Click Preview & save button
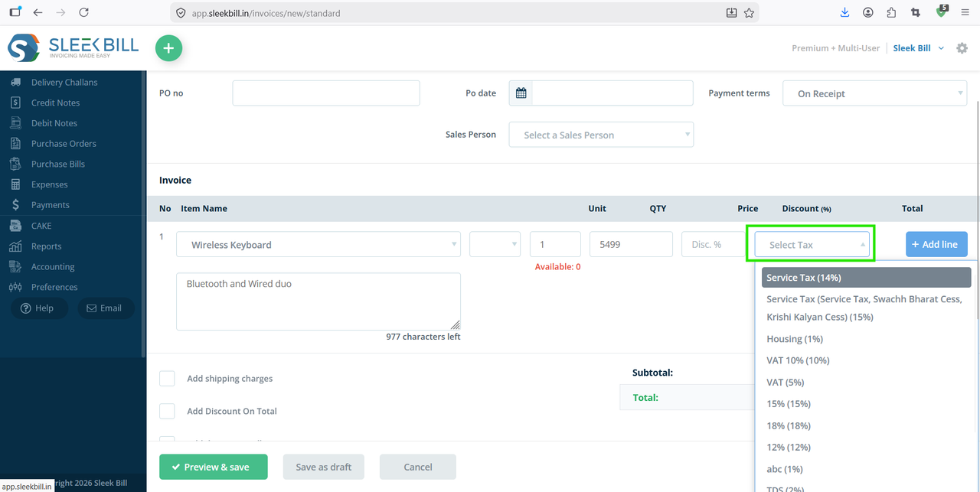The width and height of the screenshot is (980, 492). [214, 467]
